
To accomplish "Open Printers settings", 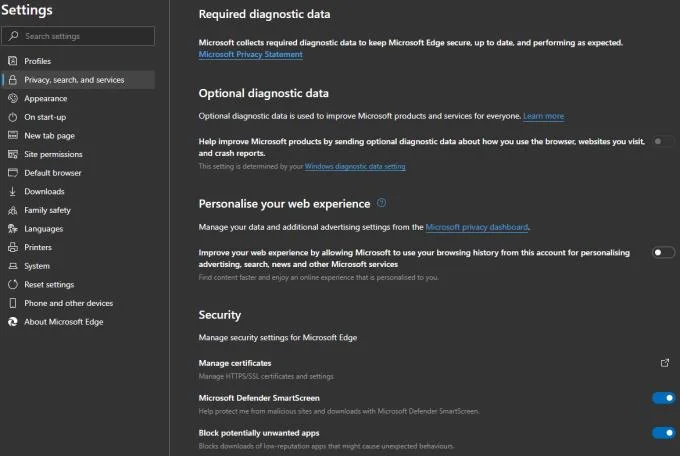I will tap(78, 247).
